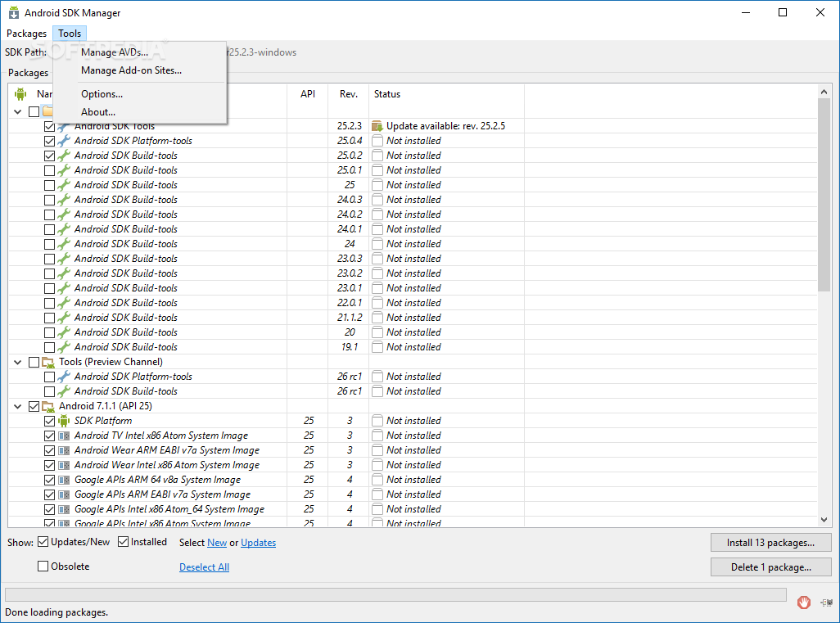Image resolution: width=840 pixels, height=623 pixels.
Task: Click the Android TV Intel x86 system image icon
Action: (x=64, y=436)
